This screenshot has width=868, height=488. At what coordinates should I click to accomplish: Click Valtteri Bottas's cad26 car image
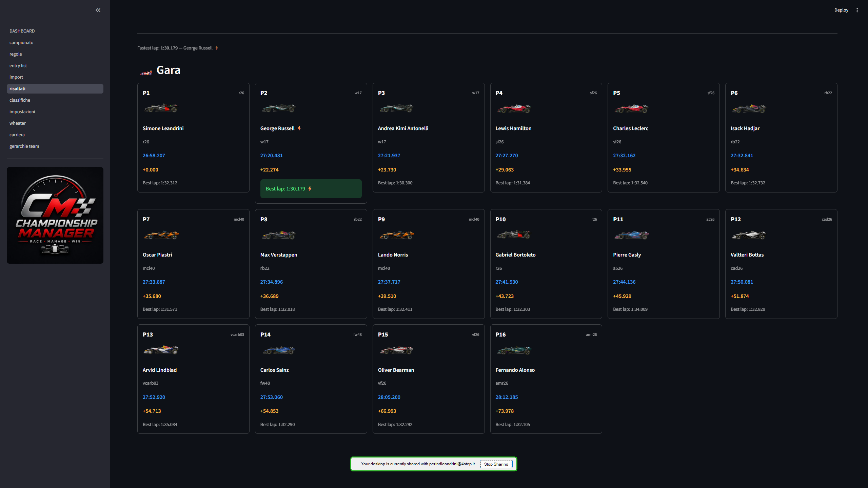pos(749,235)
